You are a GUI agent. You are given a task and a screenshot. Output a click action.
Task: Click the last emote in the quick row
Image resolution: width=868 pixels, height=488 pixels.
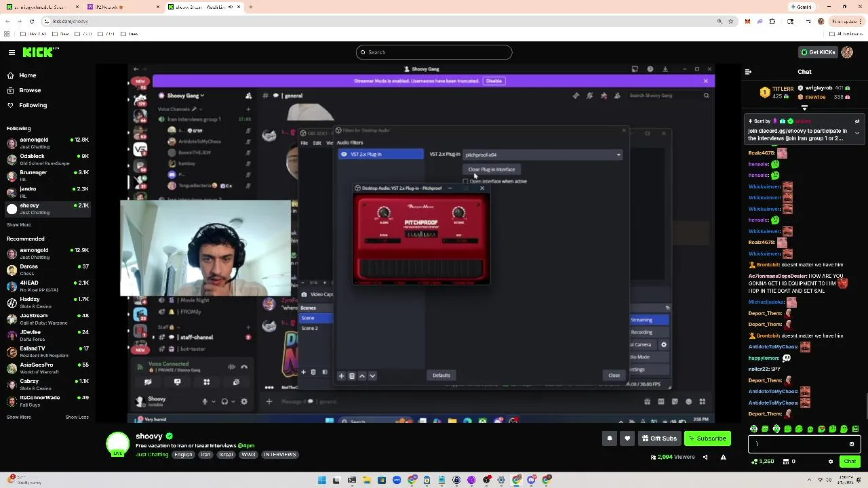pyautogui.click(x=856, y=429)
